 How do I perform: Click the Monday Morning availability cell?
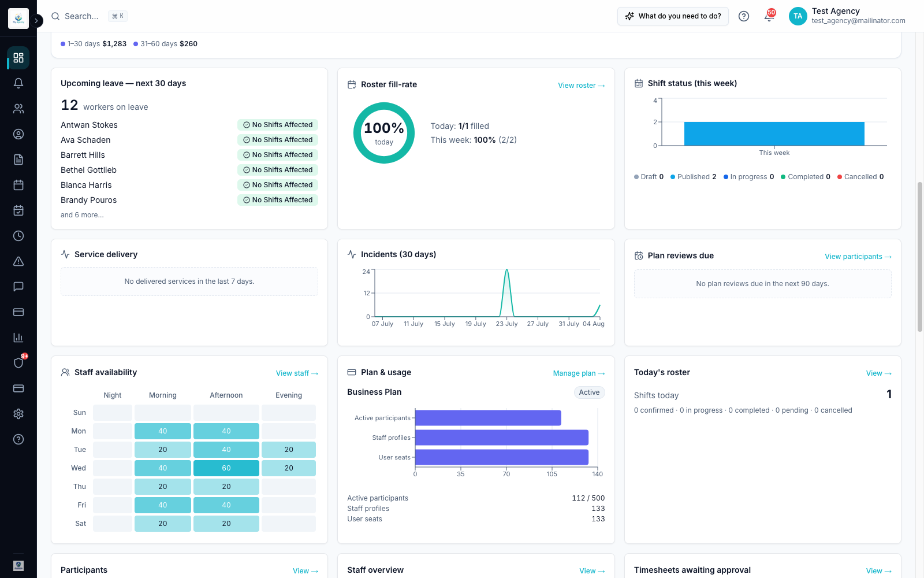click(x=163, y=431)
